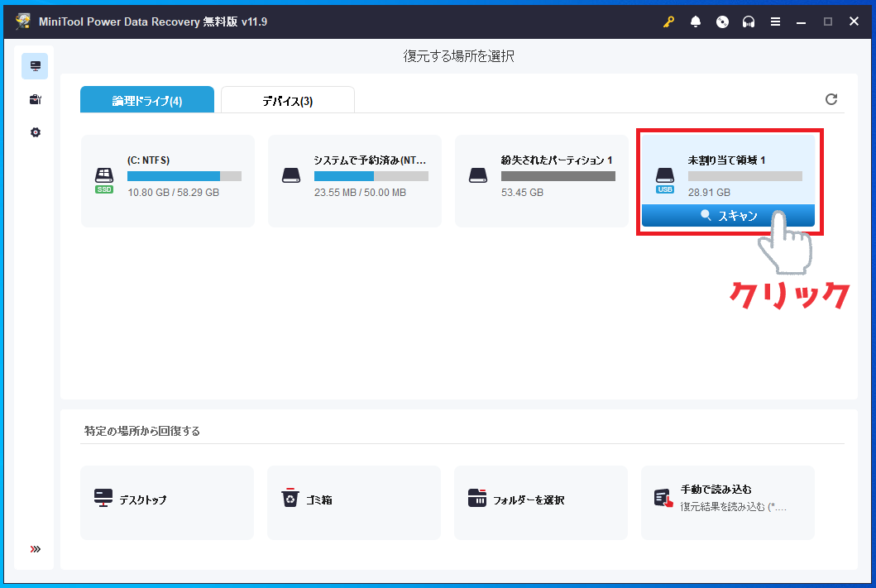Close the MiniTool window
This screenshot has width=876, height=588.
pyautogui.click(x=854, y=22)
